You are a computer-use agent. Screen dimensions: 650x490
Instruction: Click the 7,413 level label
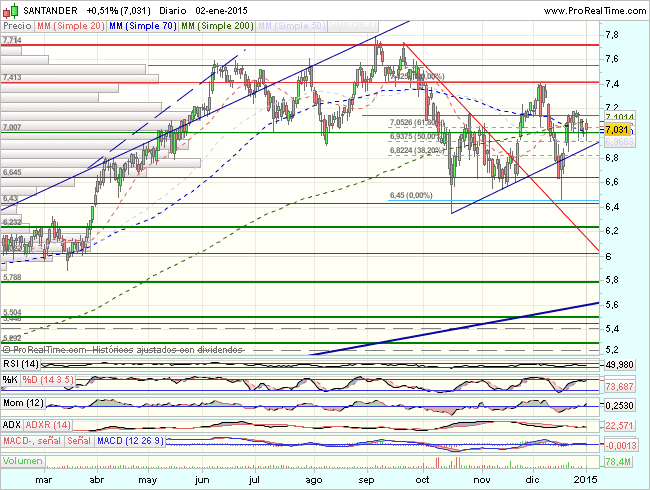pos(12,78)
